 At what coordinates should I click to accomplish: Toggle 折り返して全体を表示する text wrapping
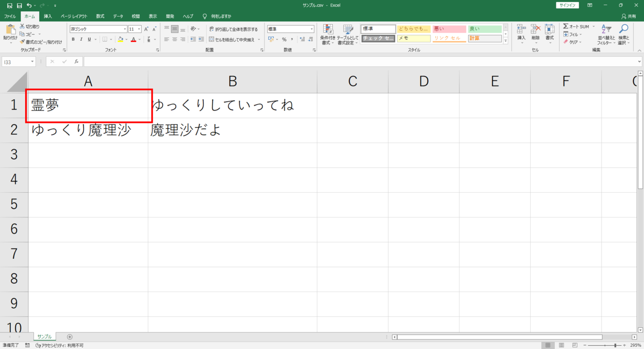click(233, 29)
